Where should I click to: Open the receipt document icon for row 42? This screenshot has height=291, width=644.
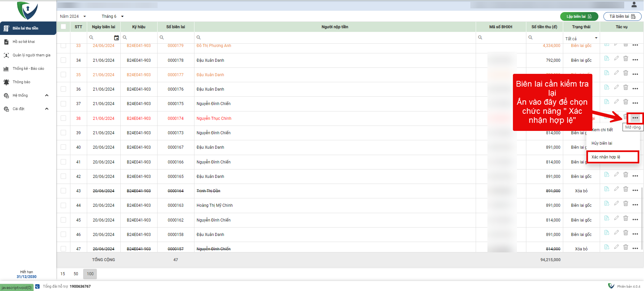[607, 175]
